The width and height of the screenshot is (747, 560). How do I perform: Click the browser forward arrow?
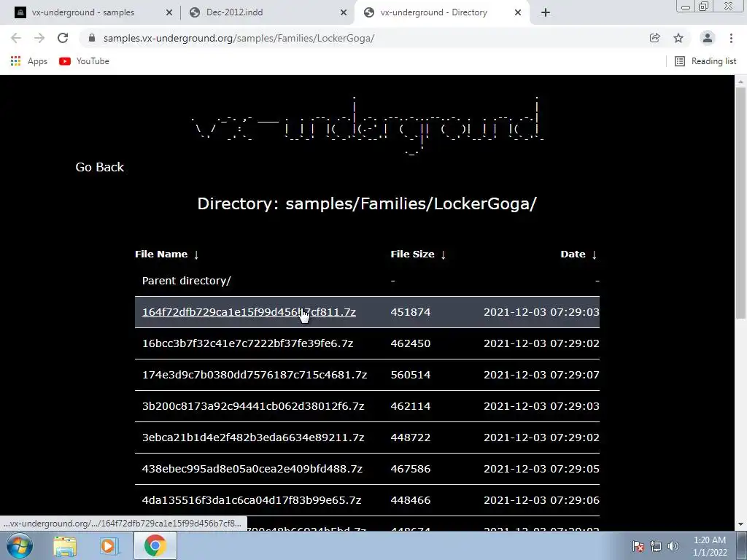coord(39,38)
